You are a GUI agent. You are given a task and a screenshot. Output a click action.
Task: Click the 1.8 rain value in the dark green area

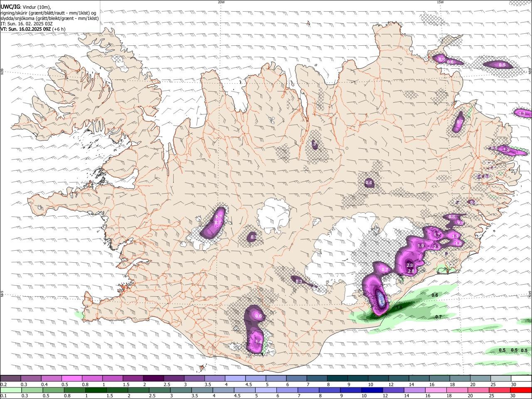point(399,307)
